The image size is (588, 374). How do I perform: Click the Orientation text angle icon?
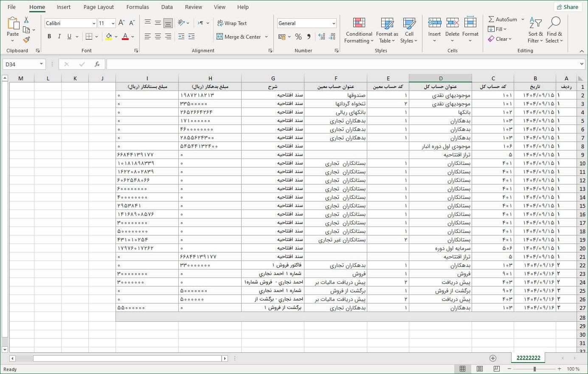[x=181, y=23]
